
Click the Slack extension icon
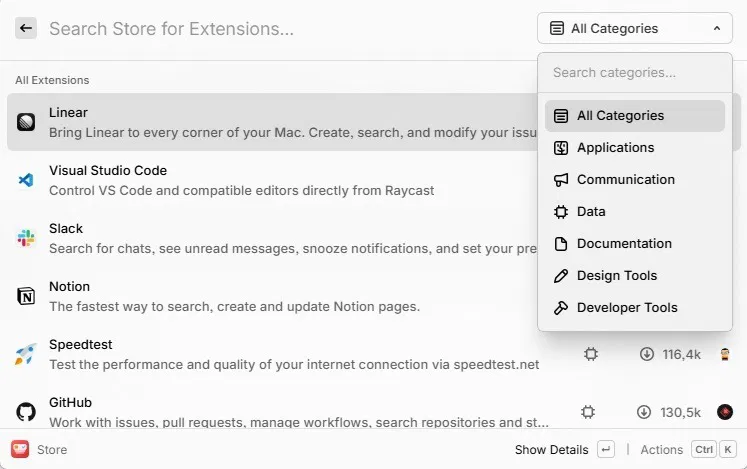pos(26,238)
